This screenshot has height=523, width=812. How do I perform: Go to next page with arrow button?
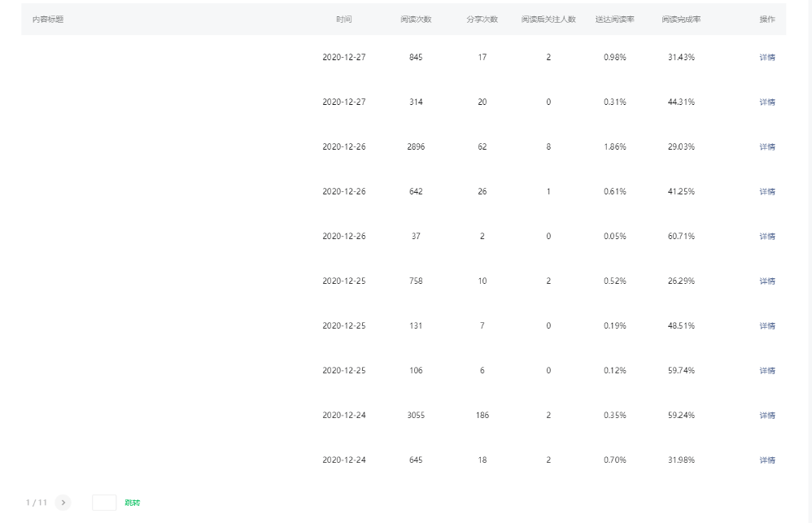(63, 503)
